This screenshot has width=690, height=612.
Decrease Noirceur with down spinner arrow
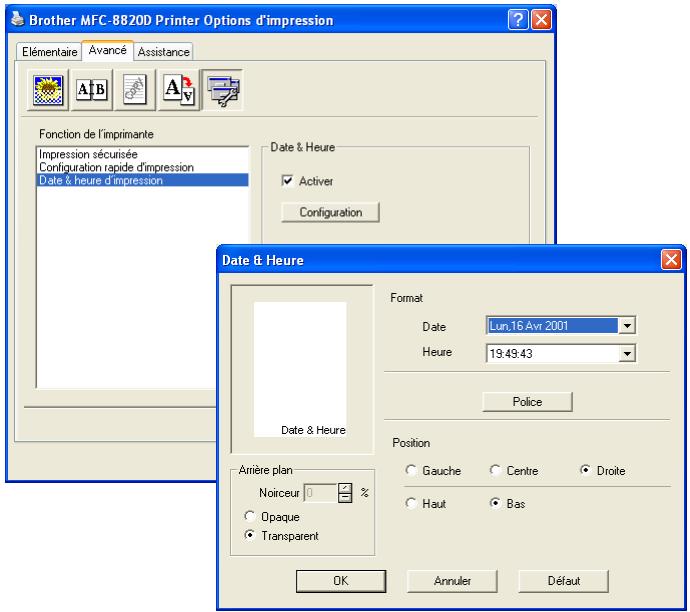(x=345, y=498)
